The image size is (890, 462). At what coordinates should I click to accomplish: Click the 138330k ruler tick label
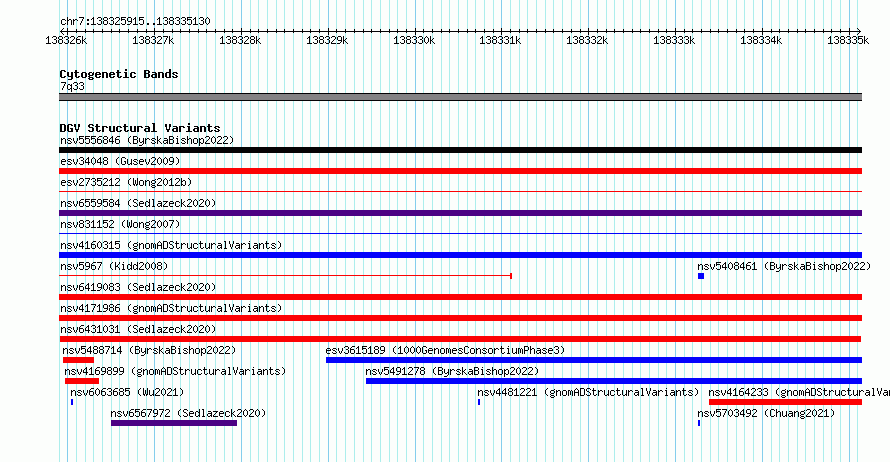(x=414, y=40)
